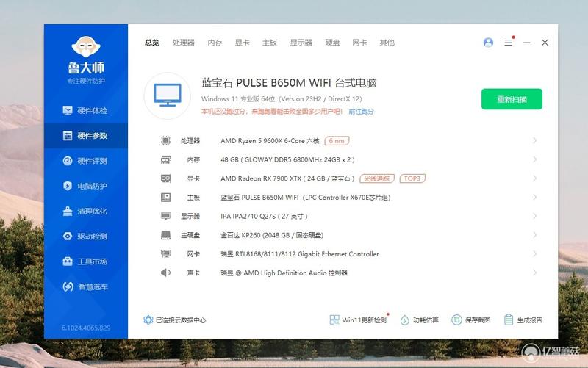Click the motherboard icon
This screenshot has width=588, height=368.
165,197
